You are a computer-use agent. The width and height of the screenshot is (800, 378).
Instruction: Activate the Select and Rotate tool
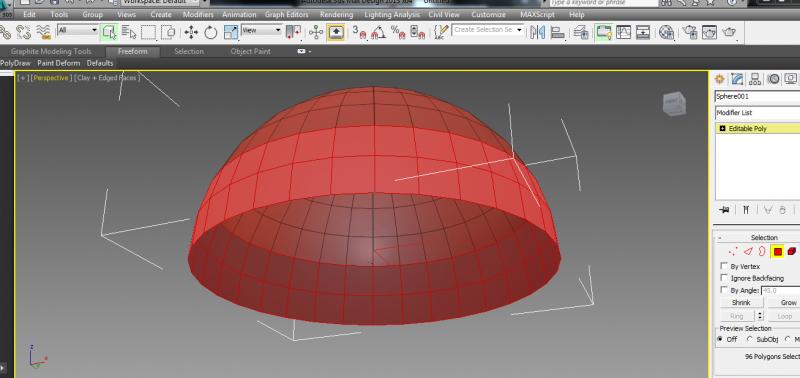[211, 33]
